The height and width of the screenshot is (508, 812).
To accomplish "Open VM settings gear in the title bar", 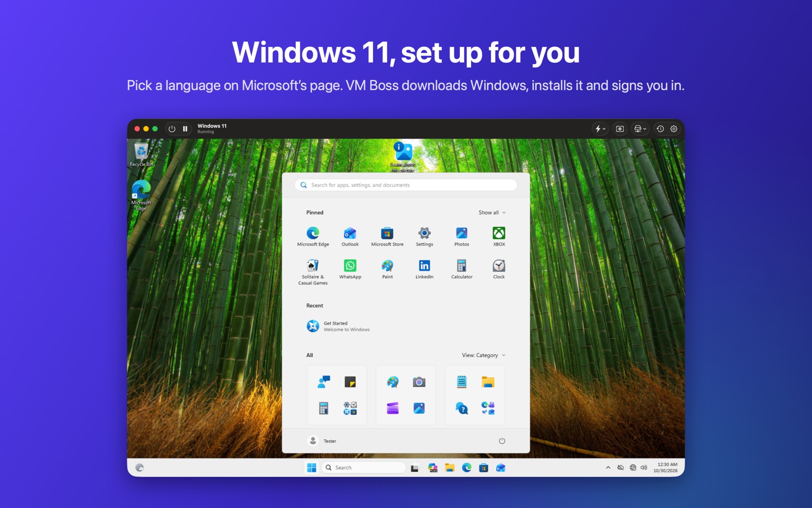I will click(x=674, y=129).
